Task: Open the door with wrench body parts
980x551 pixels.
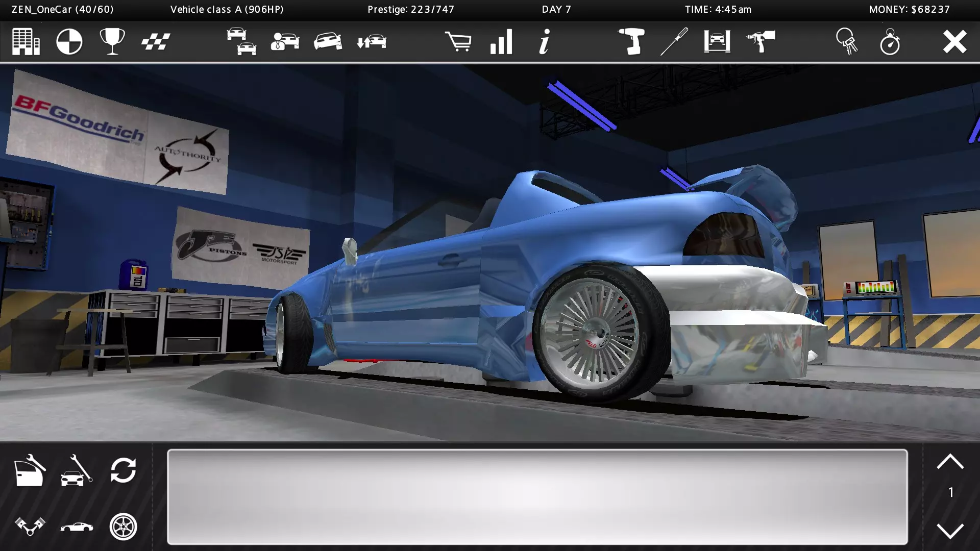Action: (30, 470)
